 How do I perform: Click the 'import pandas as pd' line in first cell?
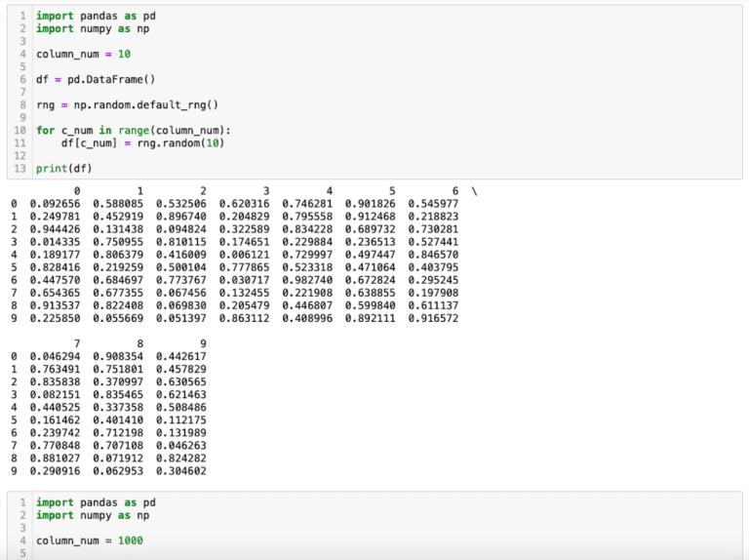pyautogui.click(x=95, y=17)
